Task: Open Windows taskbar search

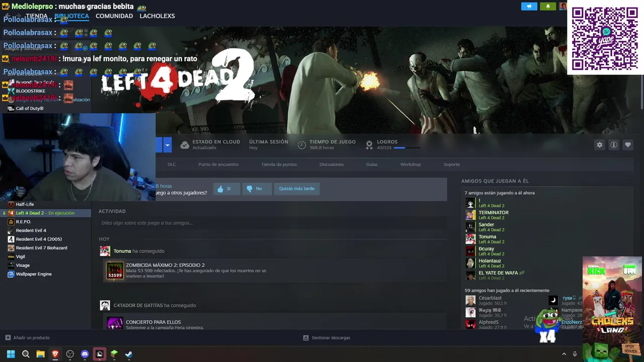Action: click(x=26, y=354)
